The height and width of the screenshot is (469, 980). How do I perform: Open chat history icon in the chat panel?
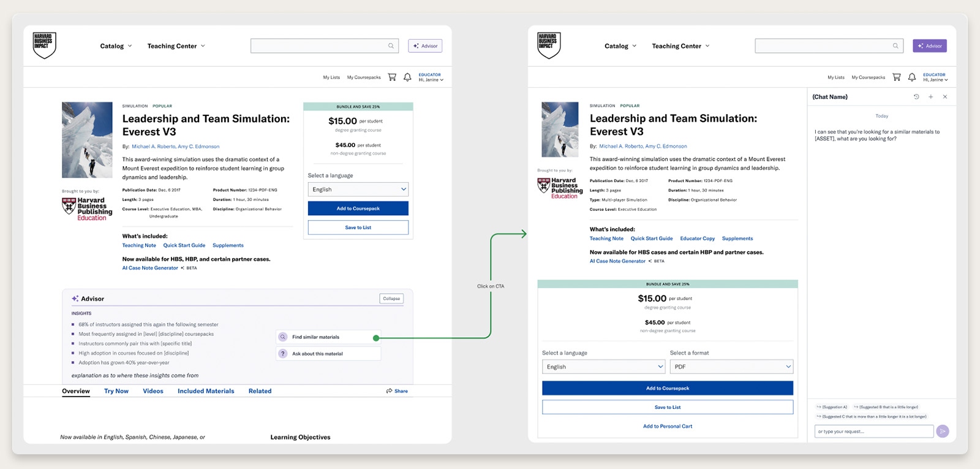pos(916,97)
